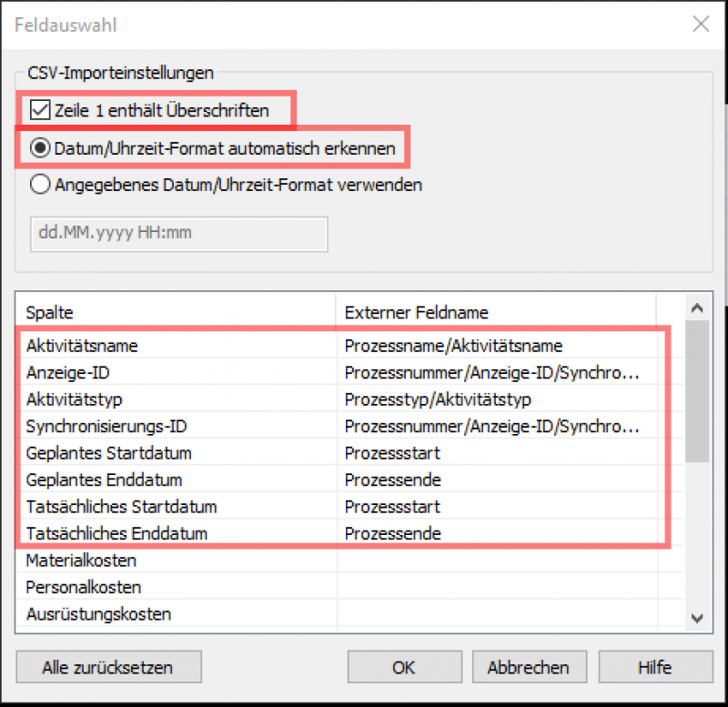Image resolution: width=728 pixels, height=707 pixels.
Task: Confirm with the OK button
Action: coord(404,668)
